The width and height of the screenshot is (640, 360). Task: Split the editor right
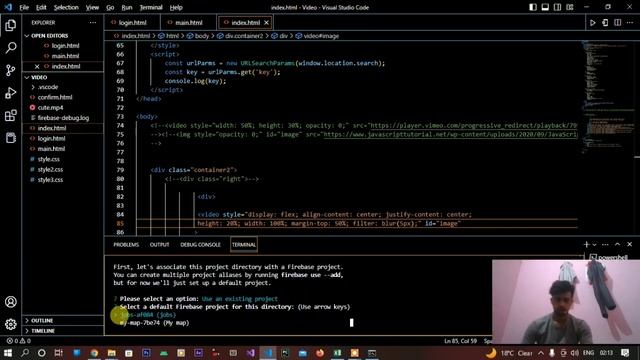tap(618, 22)
